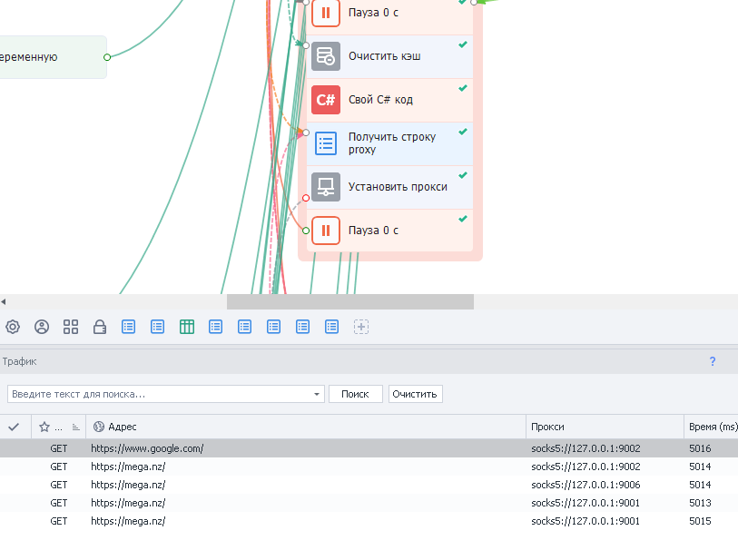The height and width of the screenshot is (560, 738).
Task: Click the horizontal canvas scrollbar thumb
Action: point(350,301)
